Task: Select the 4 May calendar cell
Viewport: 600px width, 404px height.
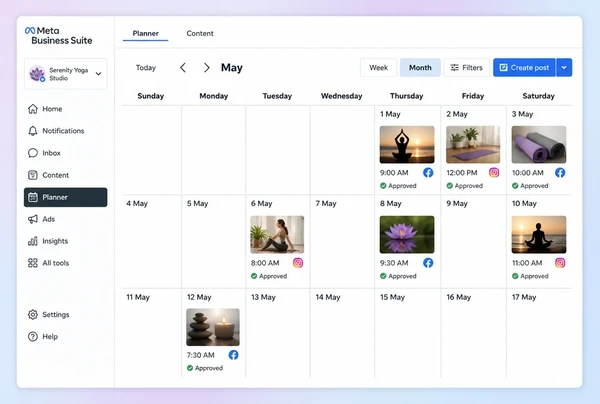Action: (152, 242)
